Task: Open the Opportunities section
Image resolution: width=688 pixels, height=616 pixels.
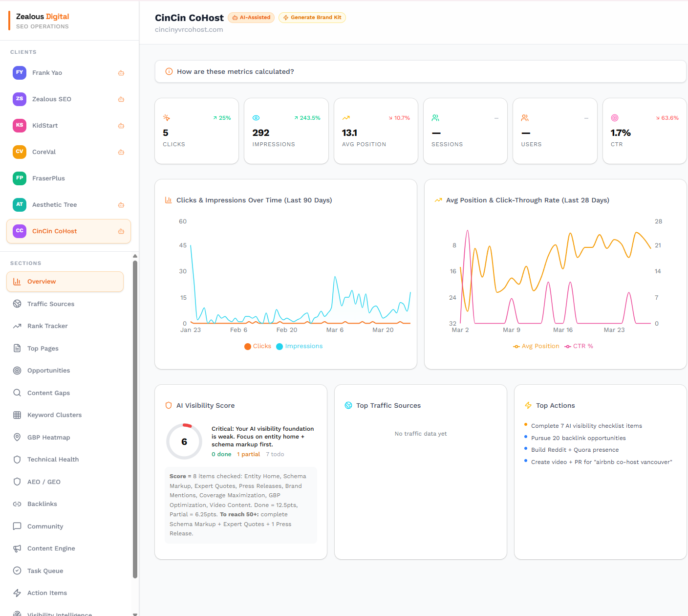Action: pyautogui.click(x=49, y=370)
